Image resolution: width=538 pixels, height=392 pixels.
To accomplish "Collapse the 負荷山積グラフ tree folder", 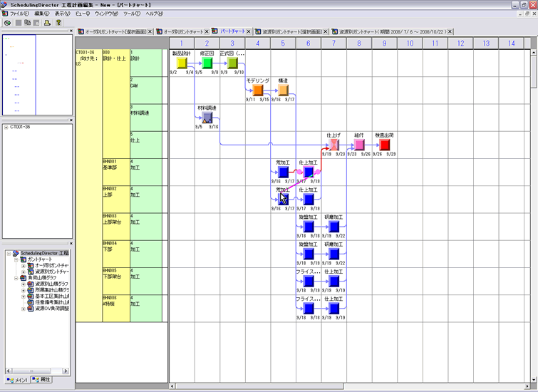I will (x=15, y=278).
